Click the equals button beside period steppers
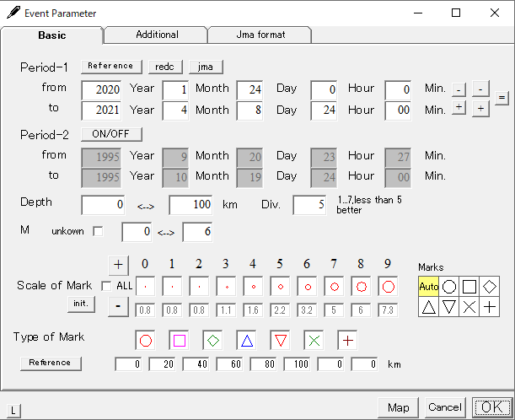This screenshot has width=515, height=420. click(502, 98)
